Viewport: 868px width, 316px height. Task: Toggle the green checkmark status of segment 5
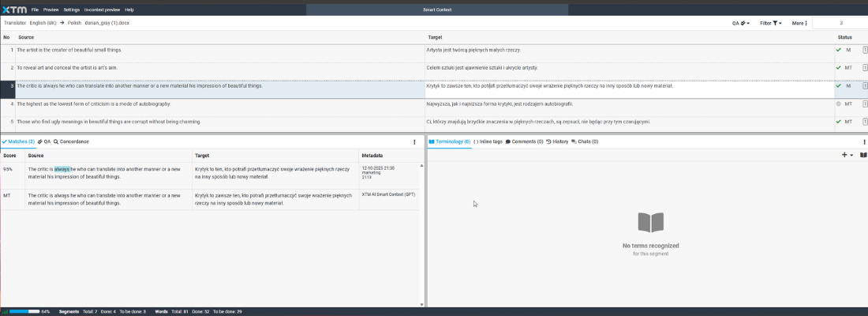click(x=839, y=122)
